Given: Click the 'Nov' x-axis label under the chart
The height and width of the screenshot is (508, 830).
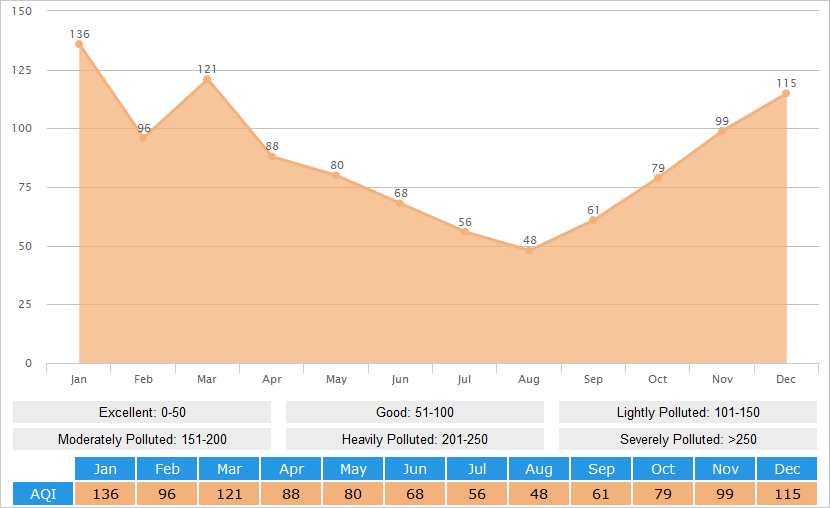Looking at the screenshot, I should click(722, 379).
